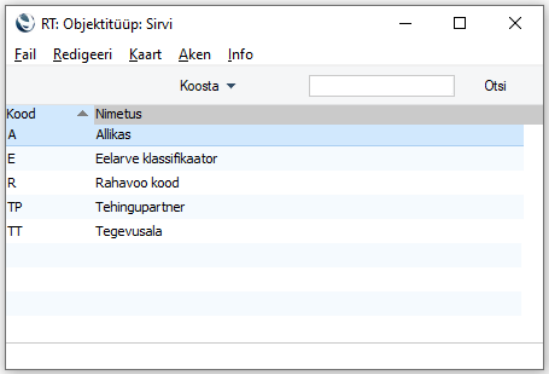Viewport: 549px width, 375px height.
Task: Select the Rahavoo kood row
Action: 265,183
